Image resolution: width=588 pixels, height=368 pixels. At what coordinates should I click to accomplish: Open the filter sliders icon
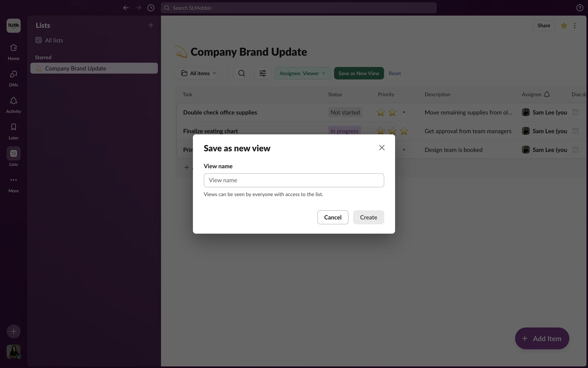(x=262, y=73)
